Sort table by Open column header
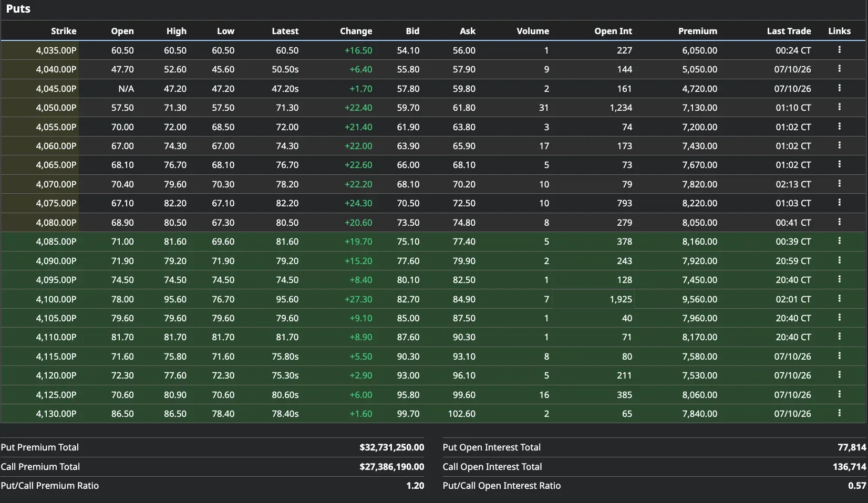This screenshot has width=868, height=503. [122, 31]
